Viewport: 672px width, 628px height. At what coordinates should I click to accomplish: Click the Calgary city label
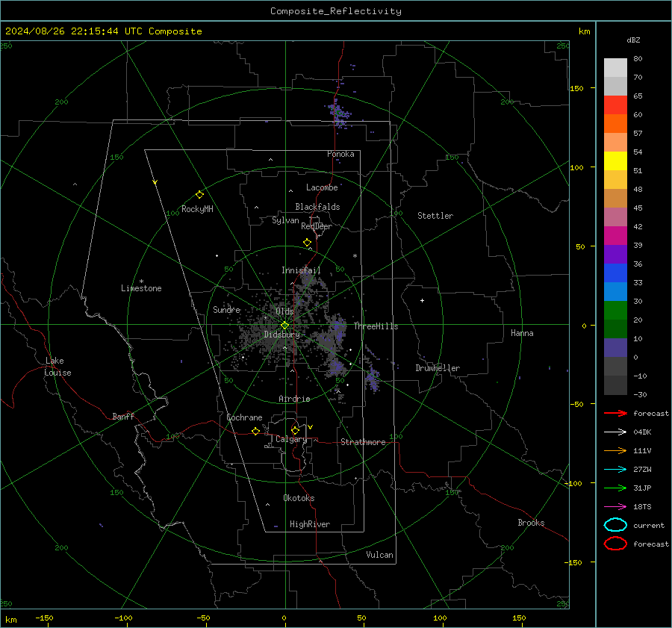click(291, 439)
